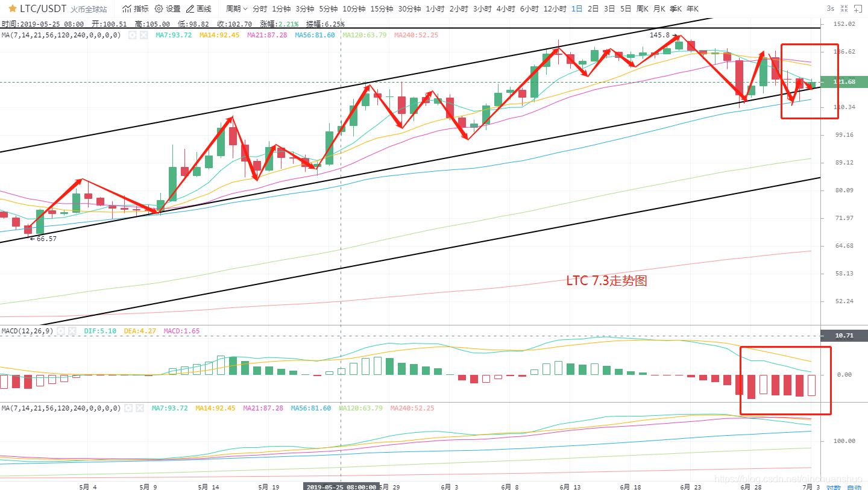This screenshot has height=490, width=868.
Task: Open MACD(12,26,9) indicator settings gear
Action: (60, 331)
